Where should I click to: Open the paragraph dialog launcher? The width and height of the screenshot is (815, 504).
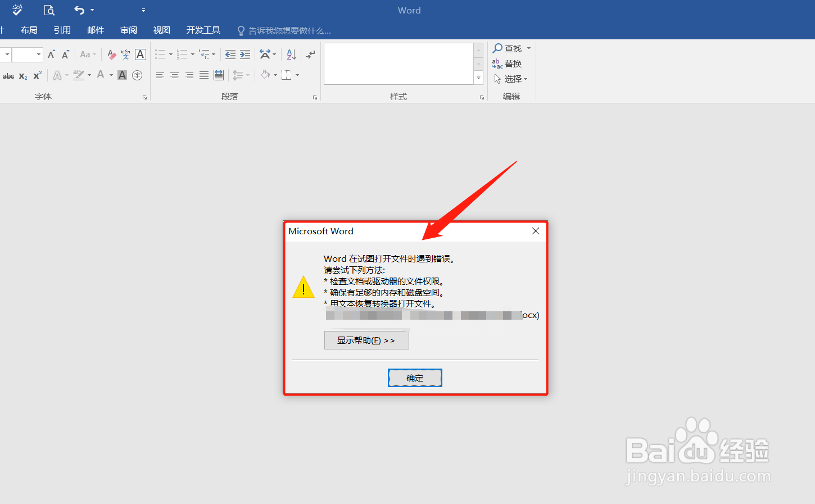pos(315,98)
